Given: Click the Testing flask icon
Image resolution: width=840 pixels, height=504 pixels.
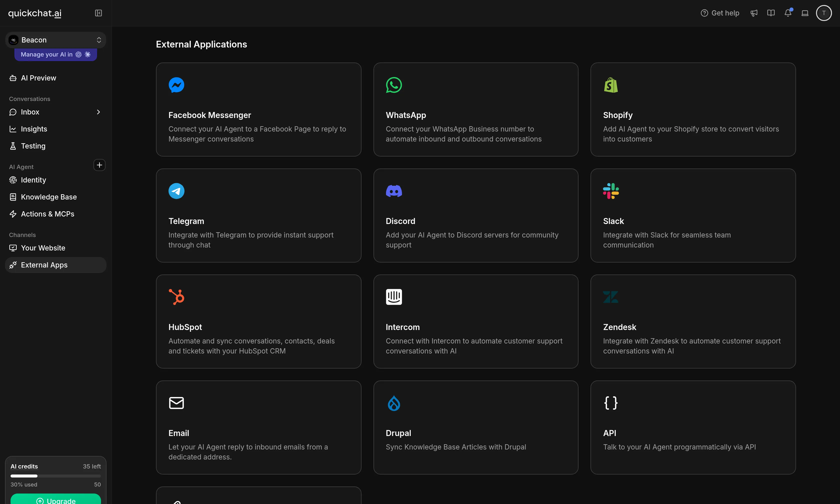Looking at the screenshot, I should click(x=13, y=146).
